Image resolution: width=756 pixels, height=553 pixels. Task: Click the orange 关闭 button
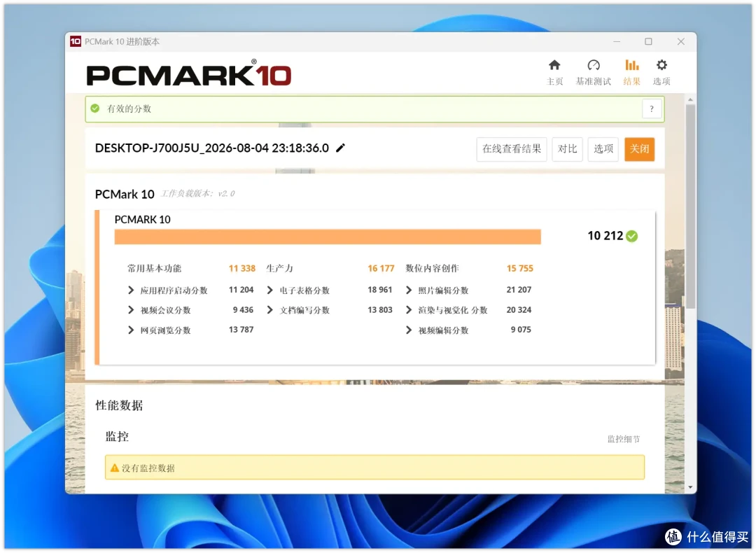639,149
